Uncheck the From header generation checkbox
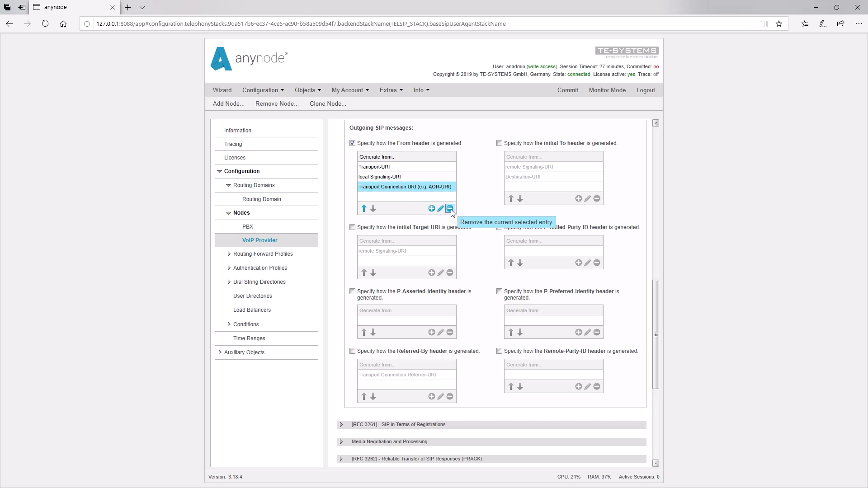868x488 pixels. [352, 143]
